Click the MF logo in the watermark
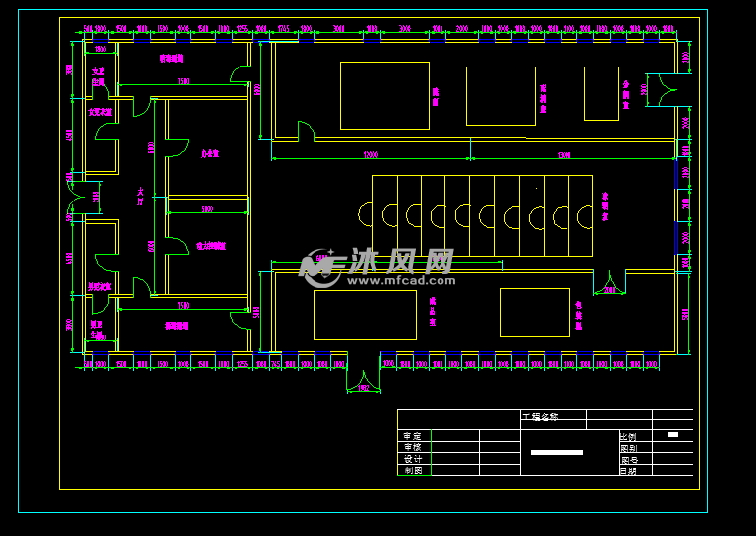The width and height of the screenshot is (756, 536). [x=319, y=266]
